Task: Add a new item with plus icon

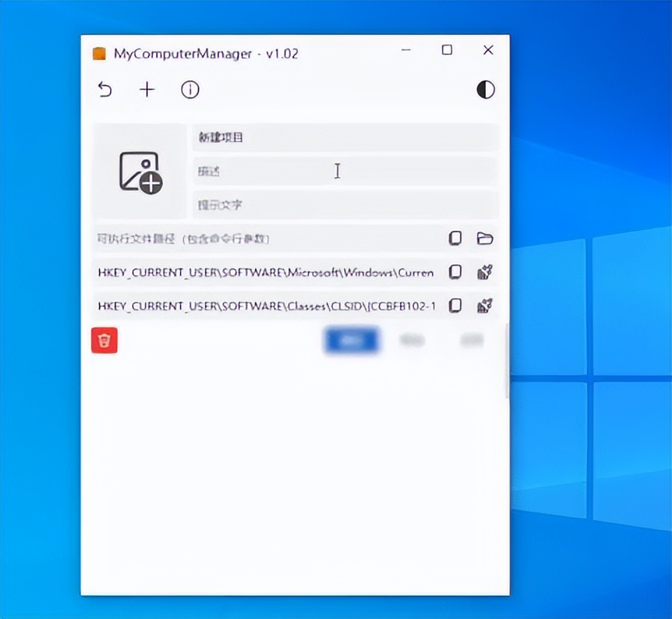Action: [x=147, y=90]
